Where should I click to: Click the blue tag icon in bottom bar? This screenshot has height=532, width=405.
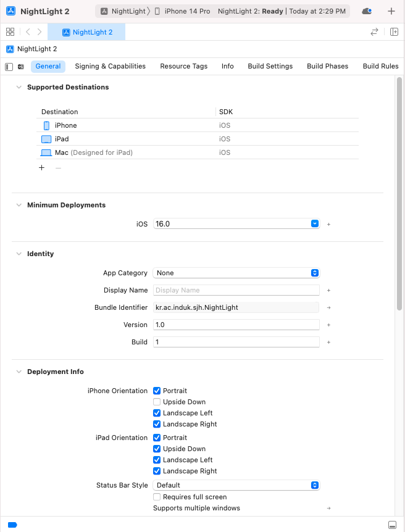pyautogui.click(x=12, y=525)
